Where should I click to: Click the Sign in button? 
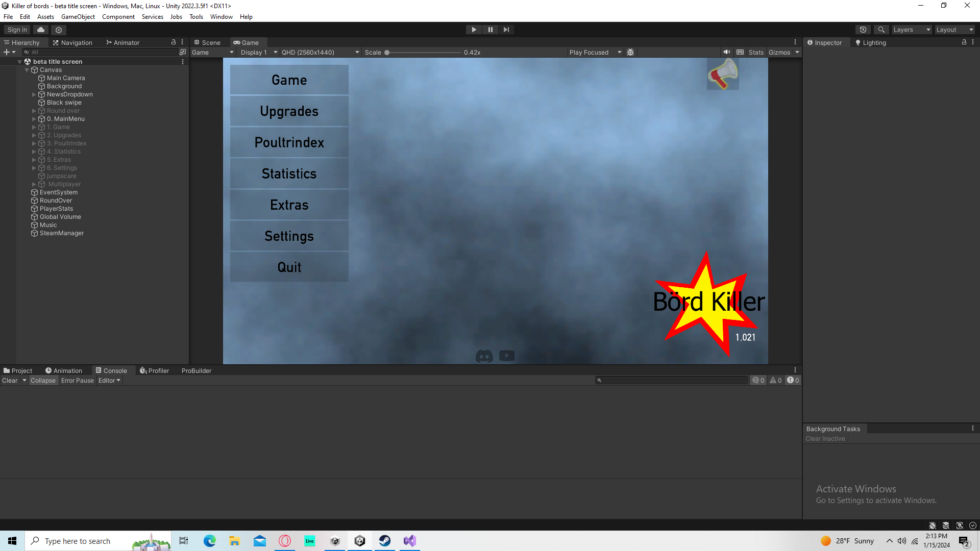17,30
